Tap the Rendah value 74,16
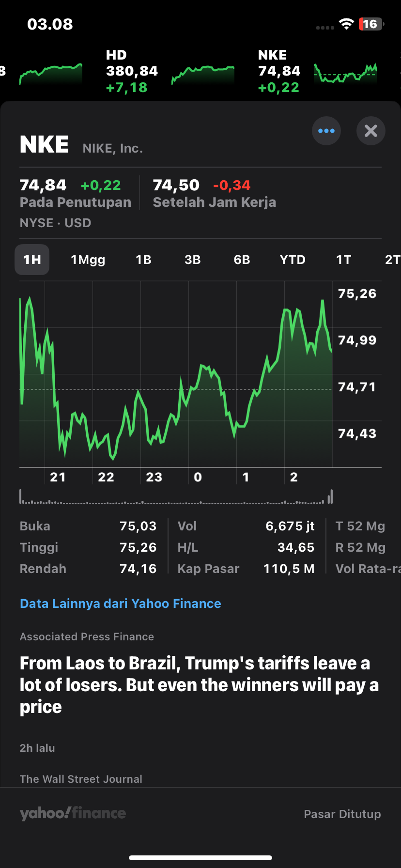The height and width of the screenshot is (868, 401). [x=138, y=569]
